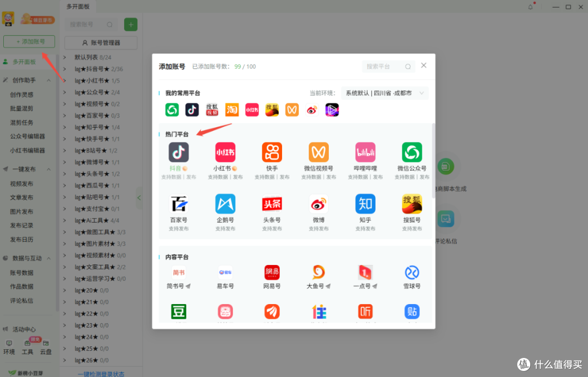Screen dimensions: 588x377
Task: Collapse the 创作助手 sidebar section
Action: click(x=49, y=80)
